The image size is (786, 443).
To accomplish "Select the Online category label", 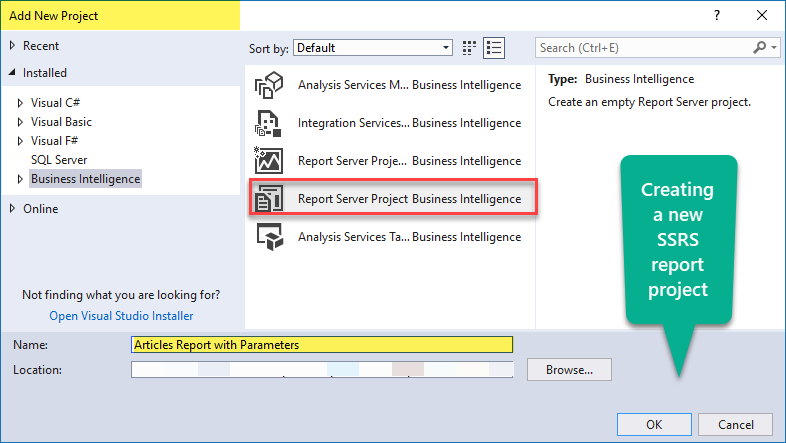I will [41, 208].
